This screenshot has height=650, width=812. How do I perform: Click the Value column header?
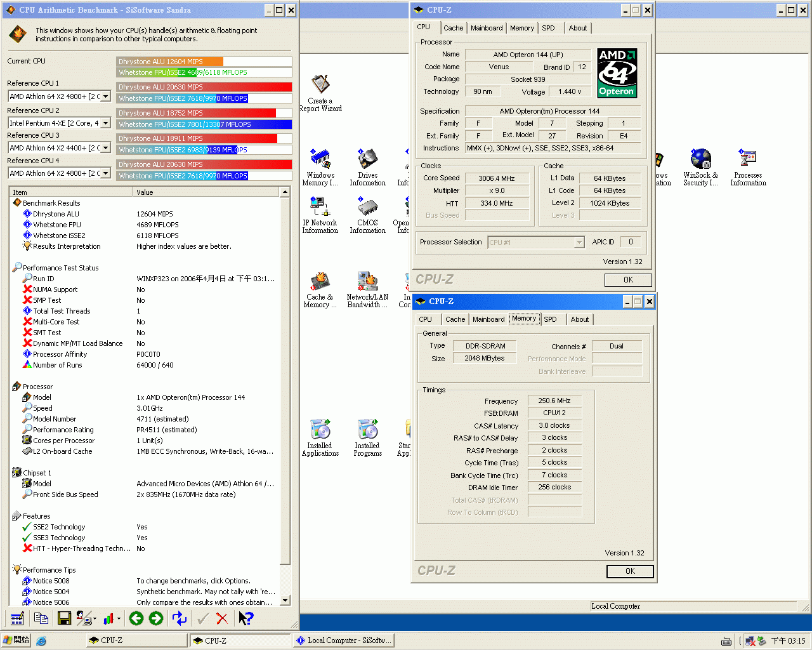[207, 192]
